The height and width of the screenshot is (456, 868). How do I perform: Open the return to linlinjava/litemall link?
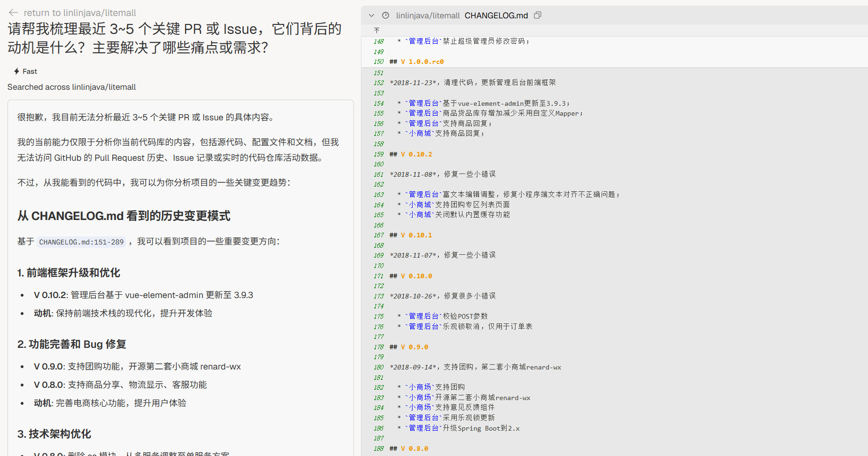click(x=79, y=13)
